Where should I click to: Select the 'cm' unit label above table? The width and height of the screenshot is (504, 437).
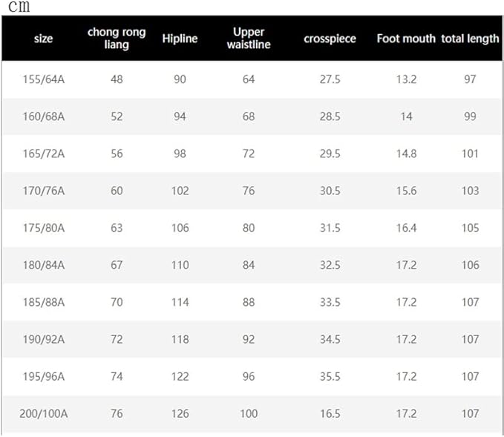pyautogui.click(x=19, y=7)
